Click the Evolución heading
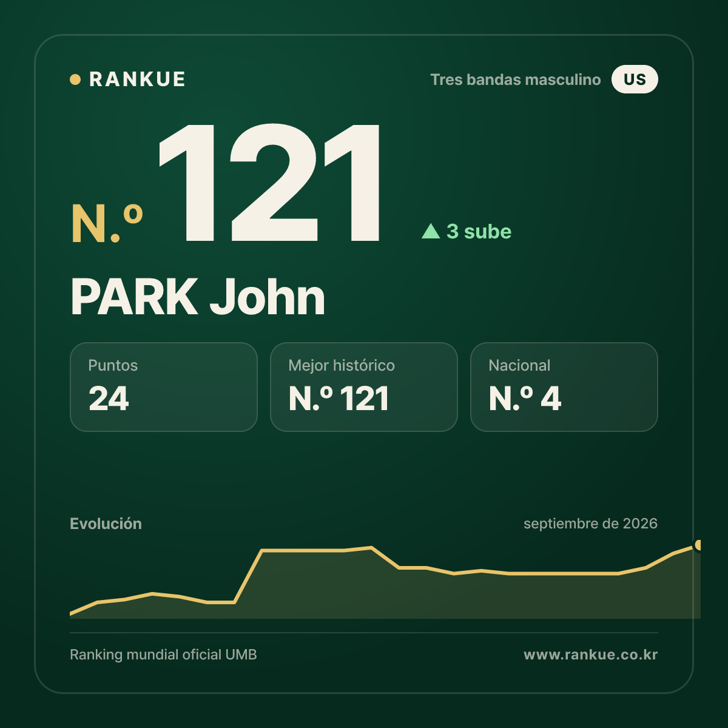The image size is (728, 728). [x=106, y=524]
